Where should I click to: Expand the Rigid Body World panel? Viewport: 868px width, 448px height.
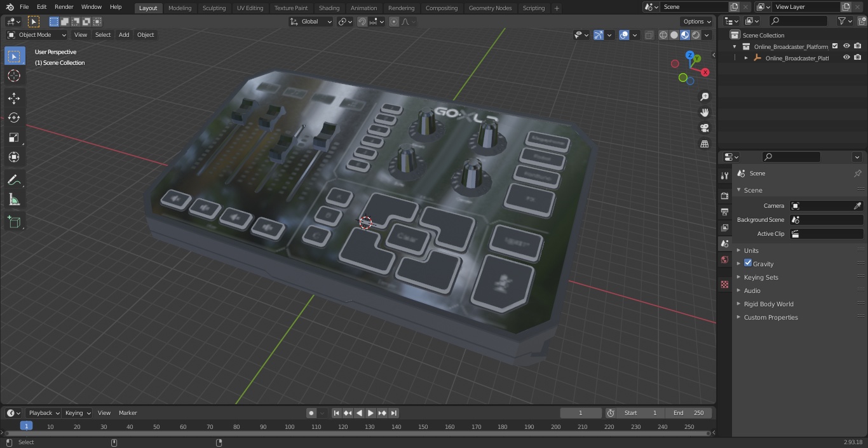pyautogui.click(x=768, y=304)
